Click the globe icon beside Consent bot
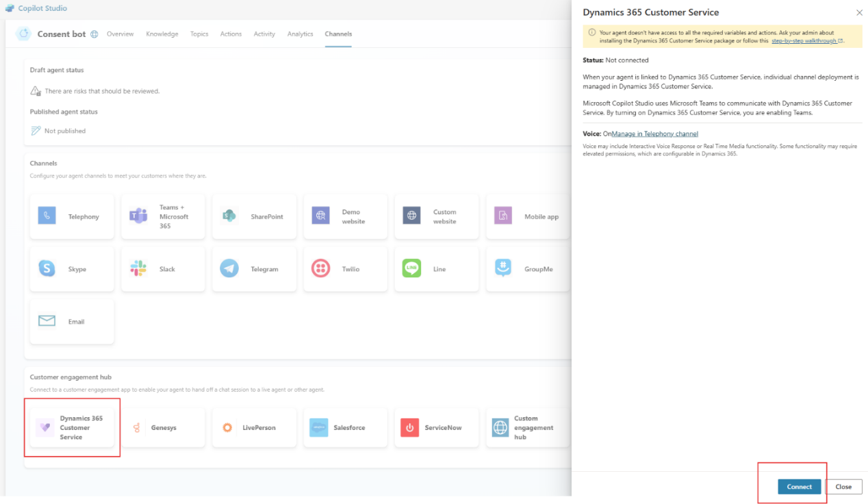This screenshot has width=868, height=504. (x=94, y=34)
